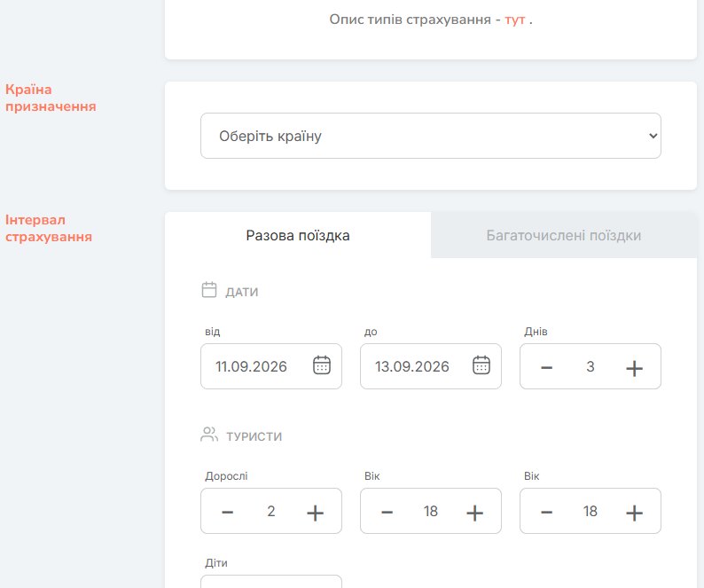Viewport: 704px width, 588px height.
Task: Decrease the number of days (Днів)
Action: coord(546,368)
